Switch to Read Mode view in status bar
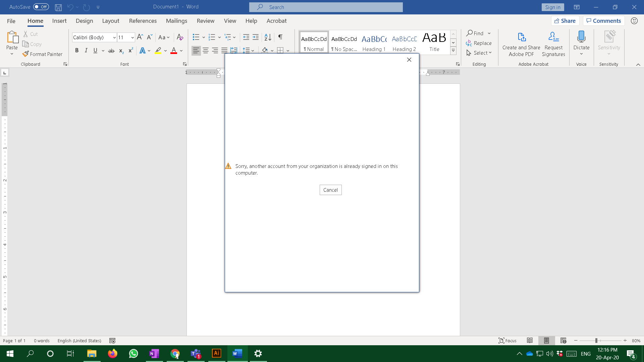The height and width of the screenshot is (362, 644). click(x=530, y=341)
